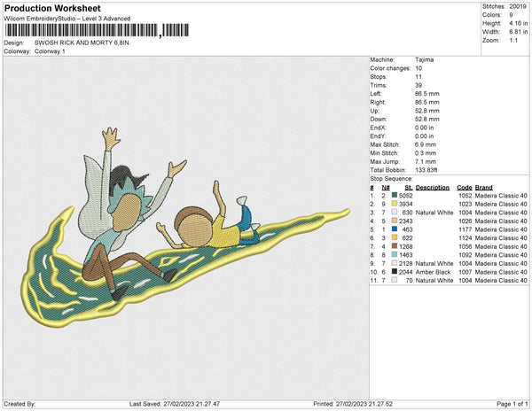The width and height of the screenshot is (532, 411).
Task: Click thread code '1056' in row 7
Action: pyautogui.click(x=465, y=246)
